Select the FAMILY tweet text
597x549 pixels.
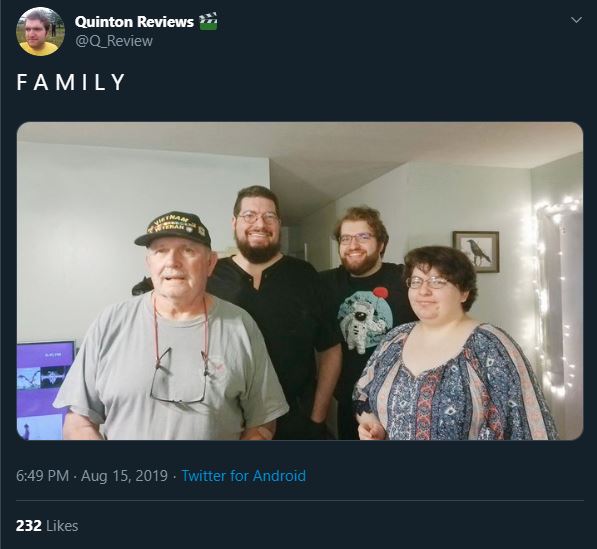(71, 82)
